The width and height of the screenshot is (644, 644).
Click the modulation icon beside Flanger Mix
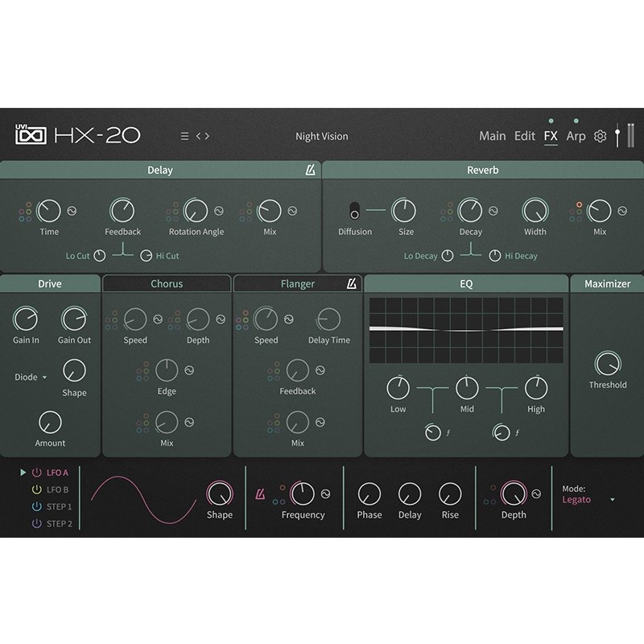click(x=320, y=422)
